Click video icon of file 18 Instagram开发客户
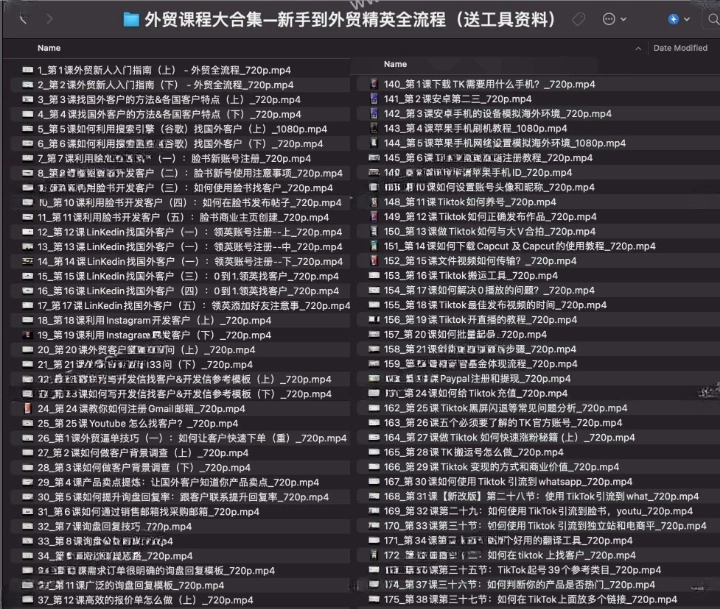This screenshot has height=609, width=720. point(28,320)
